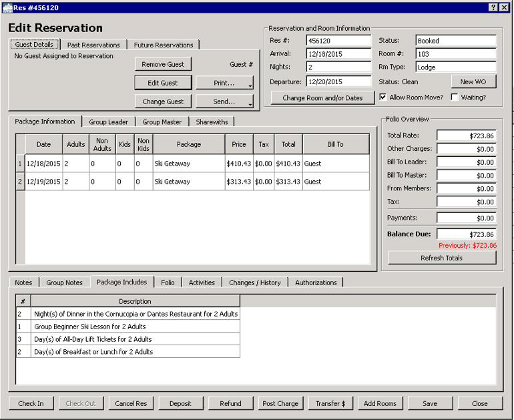Click the Refresh Totals button
Viewport: 514px width, 420px height.
(x=442, y=258)
